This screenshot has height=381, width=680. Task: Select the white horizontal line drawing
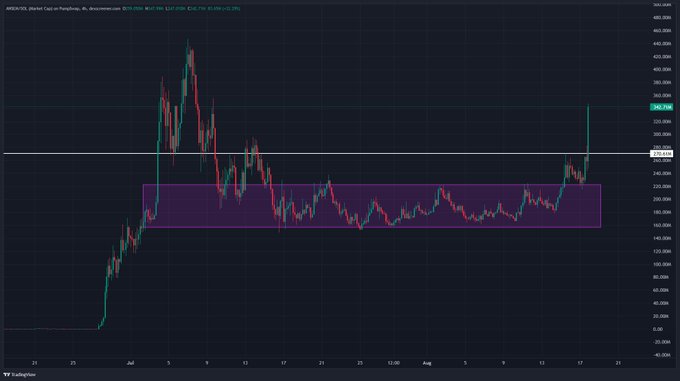(x=327, y=153)
